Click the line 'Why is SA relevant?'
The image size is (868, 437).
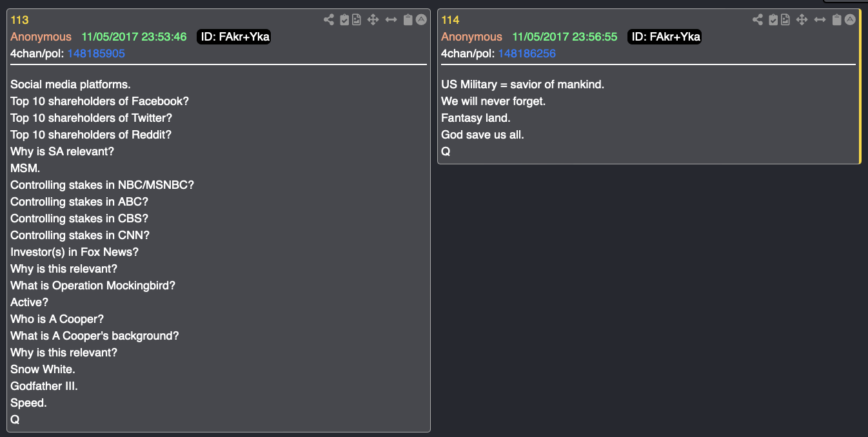tap(62, 151)
